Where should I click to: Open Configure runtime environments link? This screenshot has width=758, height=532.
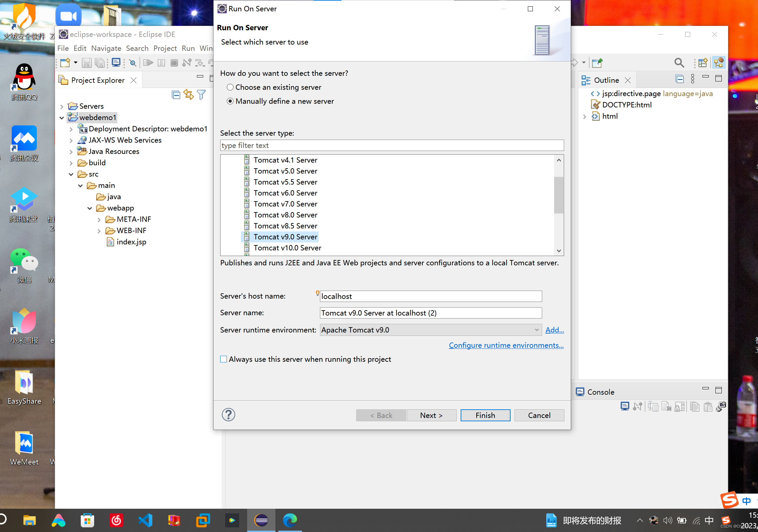click(x=506, y=345)
